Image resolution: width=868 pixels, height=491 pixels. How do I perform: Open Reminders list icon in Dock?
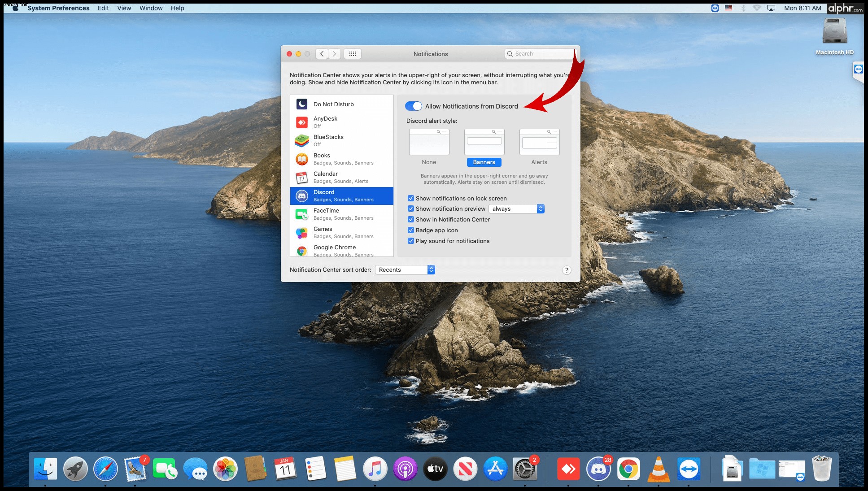315,469
